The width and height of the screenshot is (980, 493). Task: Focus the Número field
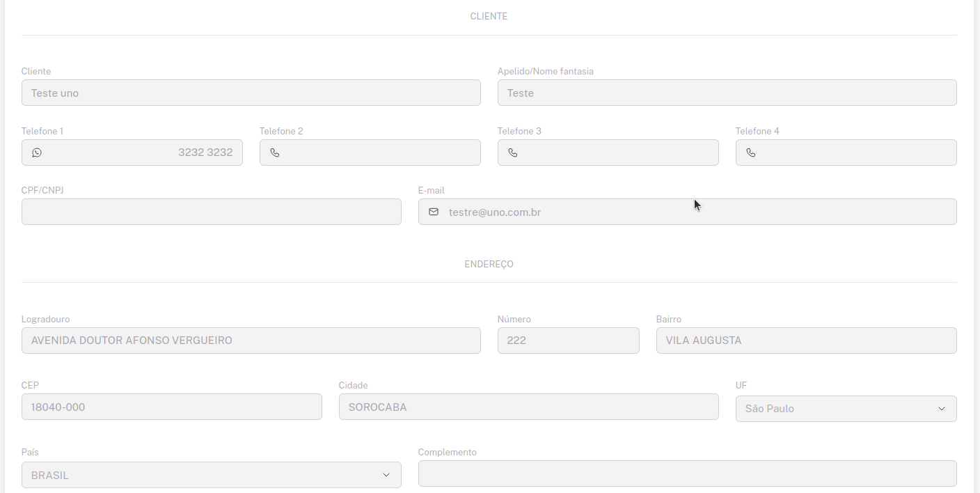coord(568,341)
